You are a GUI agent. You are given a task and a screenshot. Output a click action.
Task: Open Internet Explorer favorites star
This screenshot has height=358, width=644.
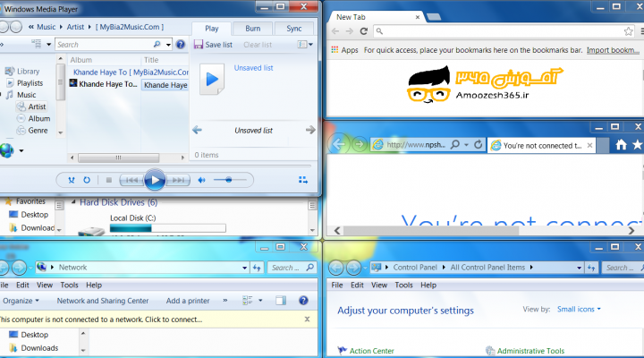[637, 145]
